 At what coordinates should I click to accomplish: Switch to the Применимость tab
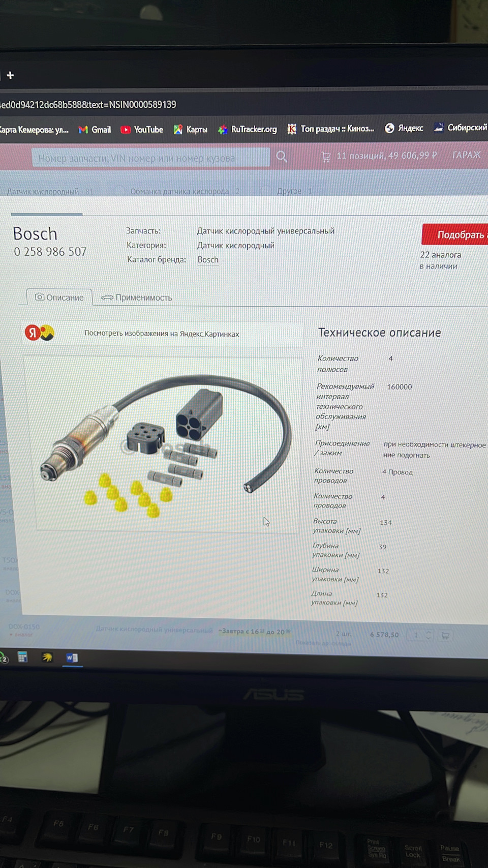point(136,297)
